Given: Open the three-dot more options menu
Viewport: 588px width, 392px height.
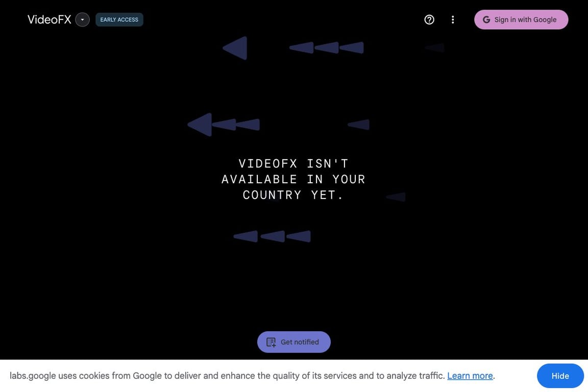Looking at the screenshot, I should pyautogui.click(x=453, y=19).
